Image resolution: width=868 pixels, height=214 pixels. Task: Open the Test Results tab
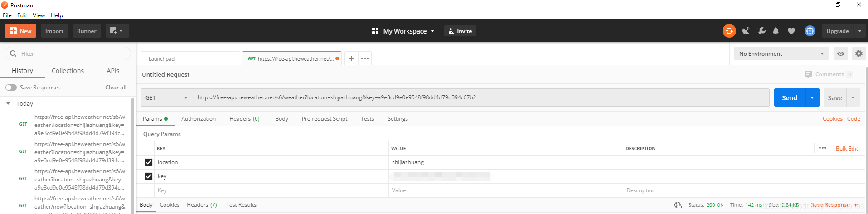241,205
